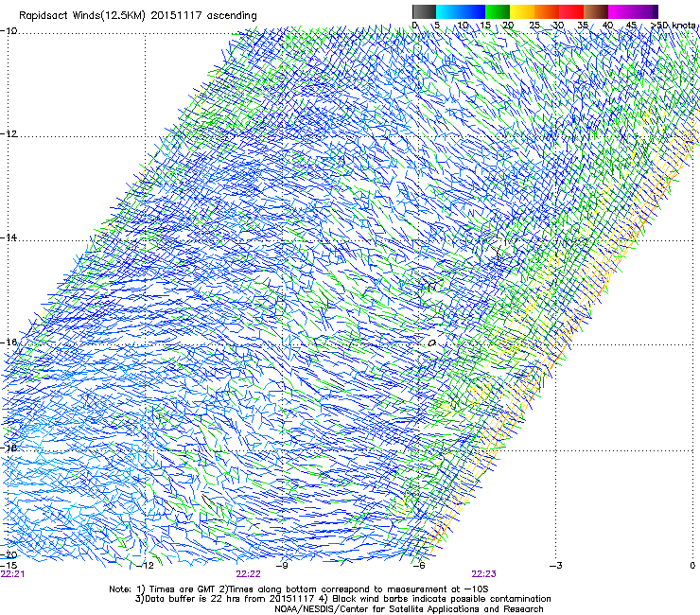Image resolution: width=700 pixels, height=615 pixels.
Task: Click the '22:23' time label
Action: [484, 574]
